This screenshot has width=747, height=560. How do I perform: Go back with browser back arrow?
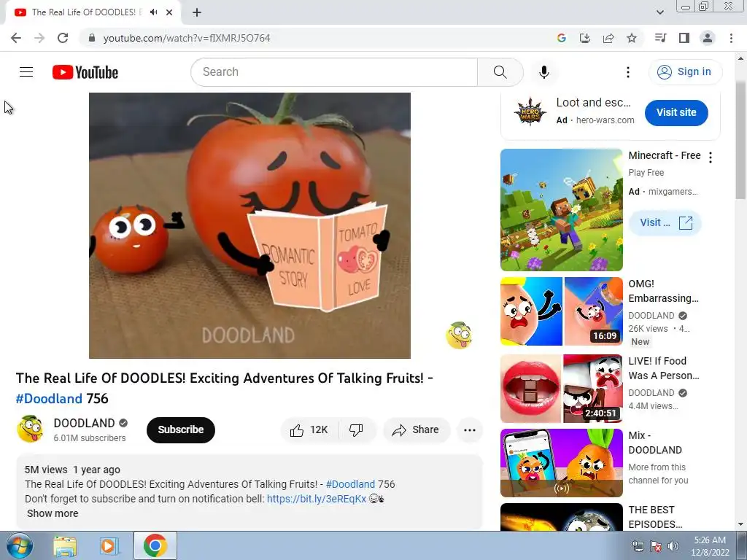(x=16, y=38)
